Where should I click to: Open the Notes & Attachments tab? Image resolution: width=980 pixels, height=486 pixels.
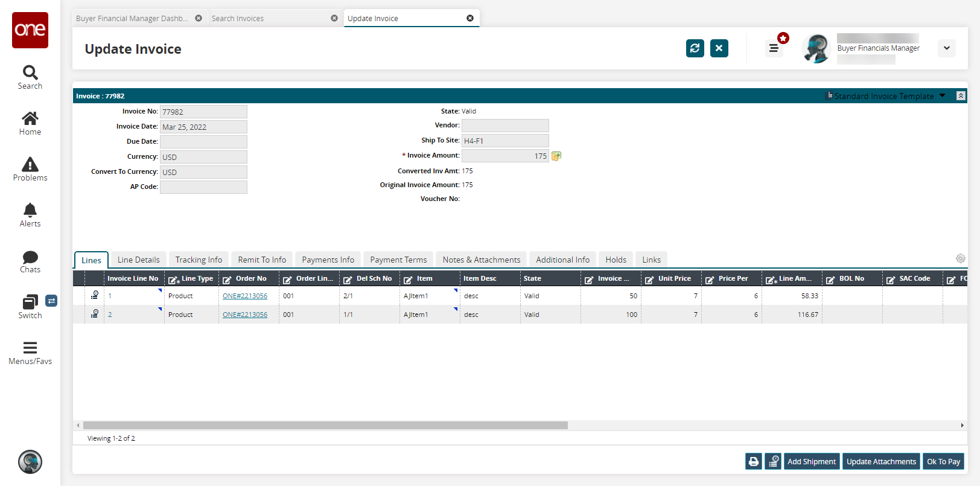pyautogui.click(x=481, y=260)
